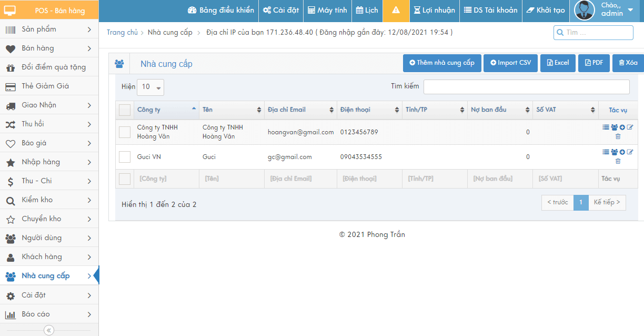Check the box for Công ty TNHH Hoàng Vân

(x=125, y=132)
